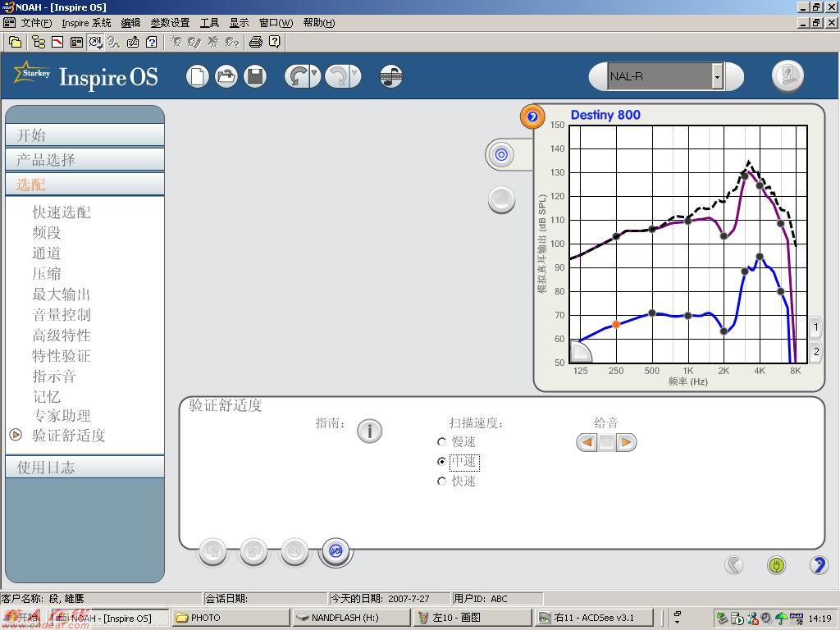This screenshot has width=840, height=630.
Task: Open the NAL-R fitting formula dropdown
Action: coord(717,76)
